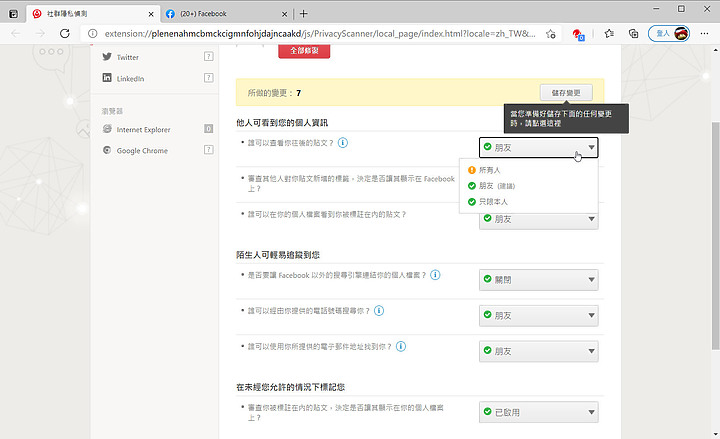720x439 pixels.
Task: Select Internet Explorer browser entry
Action: pos(143,129)
